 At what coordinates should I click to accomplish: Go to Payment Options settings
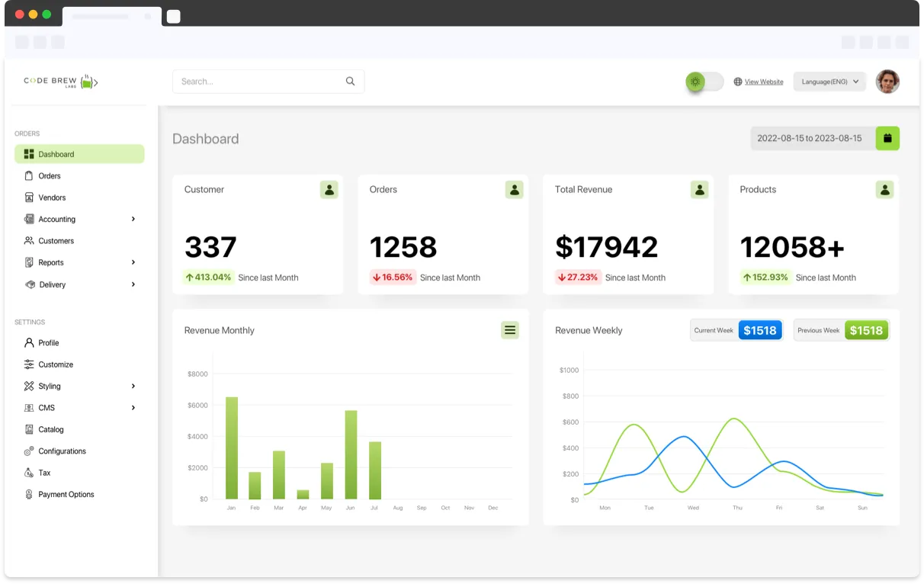tap(66, 495)
